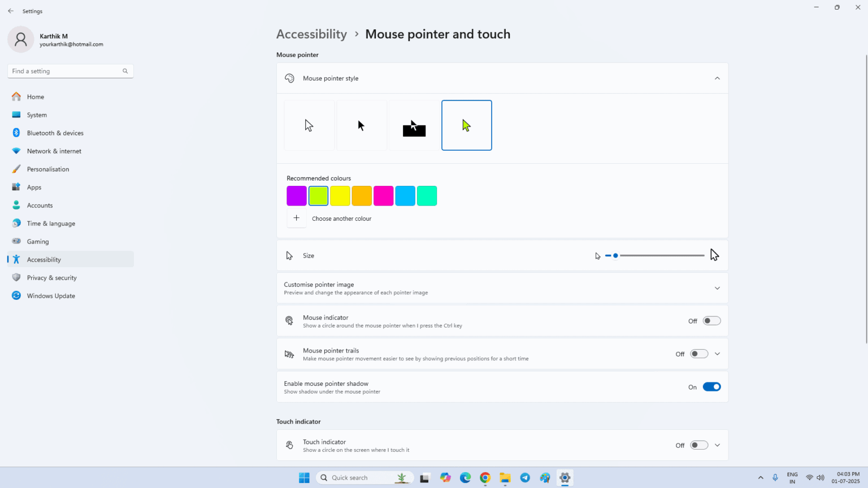Open Bluetooth & devices settings
This screenshot has height=488, width=868.
(55, 133)
